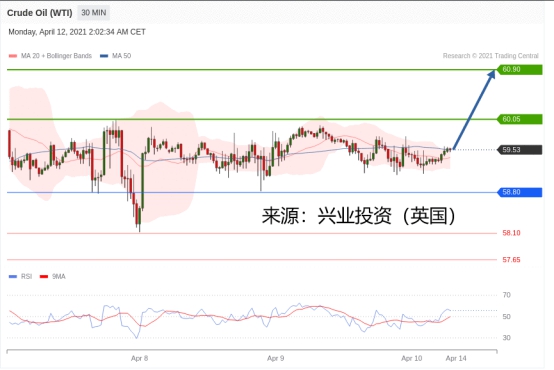The image size is (554, 370).
Task: Click the 30 MIN timeframe badge
Action: point(94,13)
